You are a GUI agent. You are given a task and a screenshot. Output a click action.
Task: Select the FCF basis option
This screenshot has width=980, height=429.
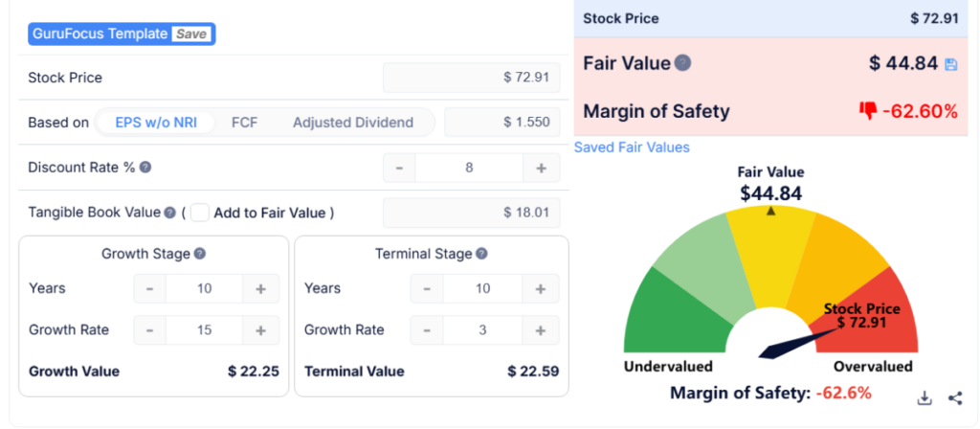point(244,123)
